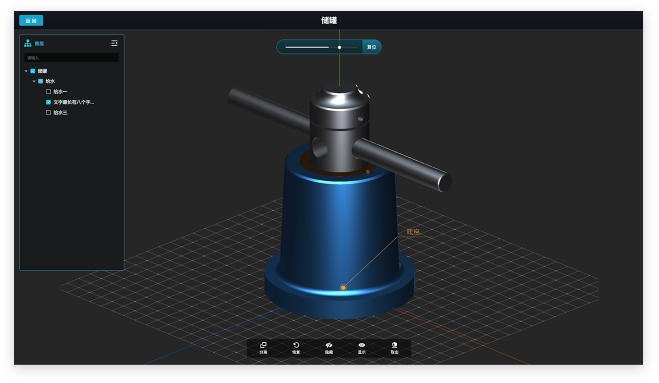
Task: Click the open-eye show icon
Action: [362, 345]
